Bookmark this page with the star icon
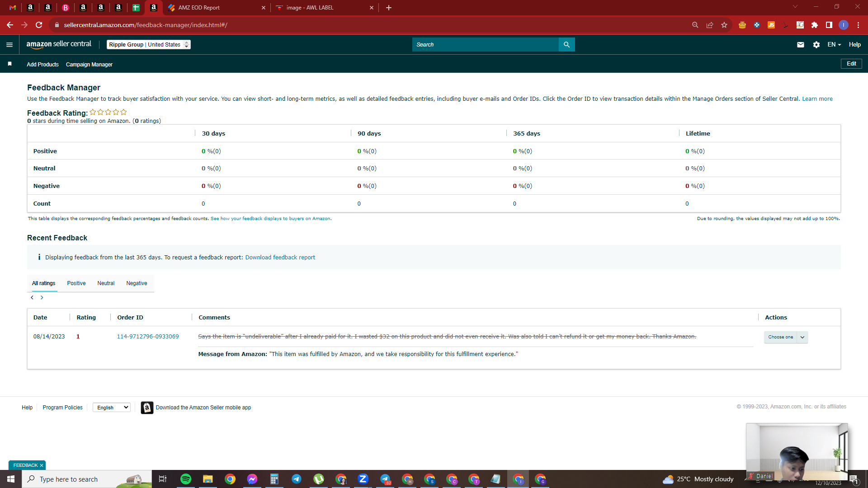 [724, 25]
